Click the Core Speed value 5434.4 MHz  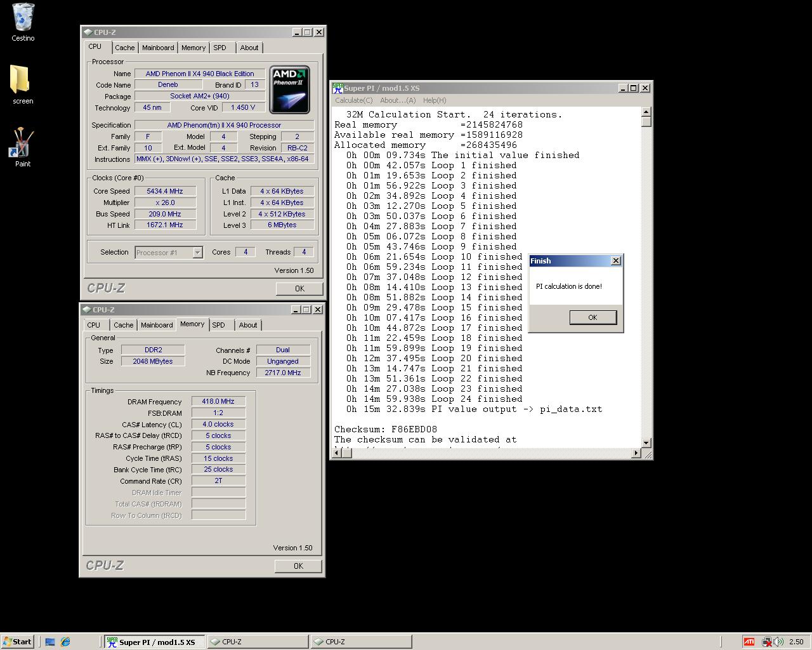(x=164, y=191)
